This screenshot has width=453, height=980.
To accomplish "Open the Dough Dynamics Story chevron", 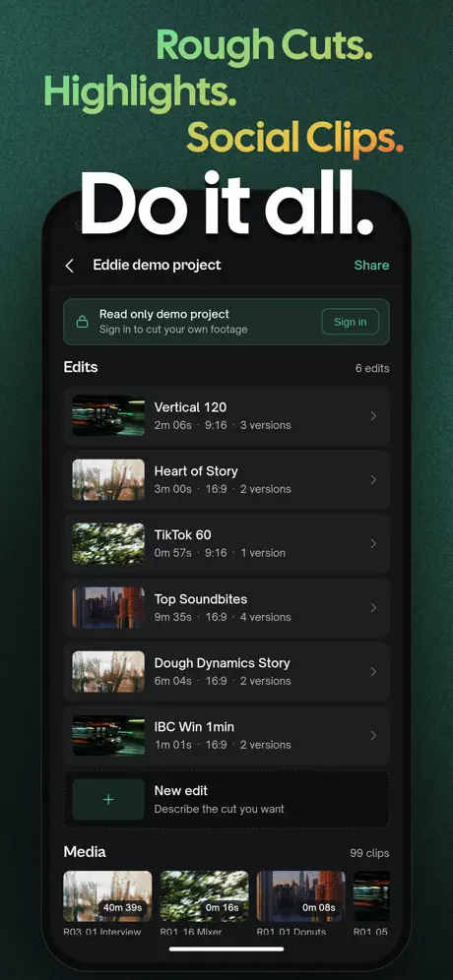I will (x=373, y=671).
